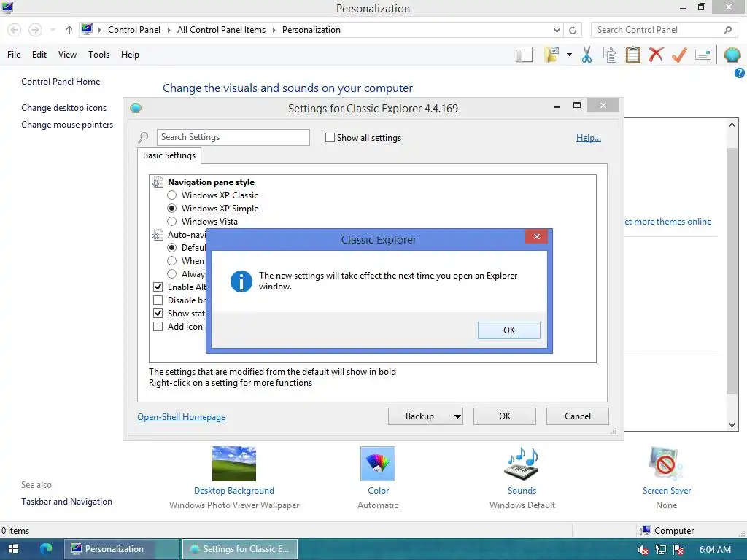
Task: Open the Help menu
Action: [130, 55]
